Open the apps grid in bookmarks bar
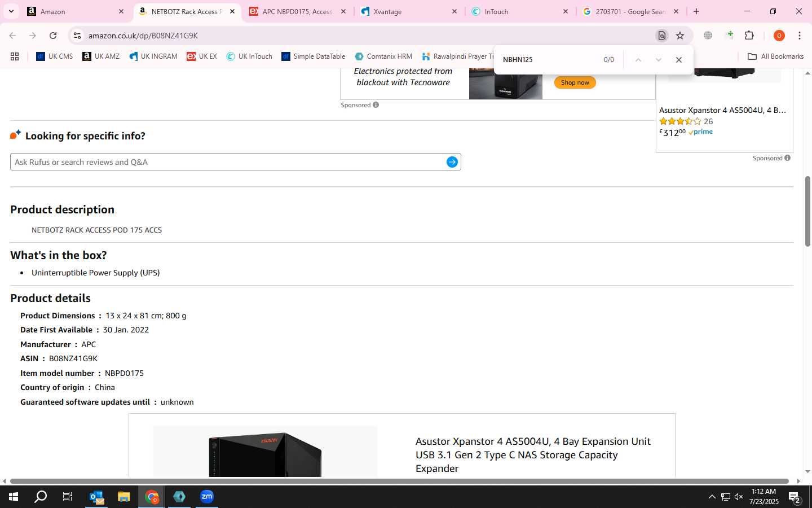The width and height of the screenshot is (812, 508). click(x=15, y=56)
